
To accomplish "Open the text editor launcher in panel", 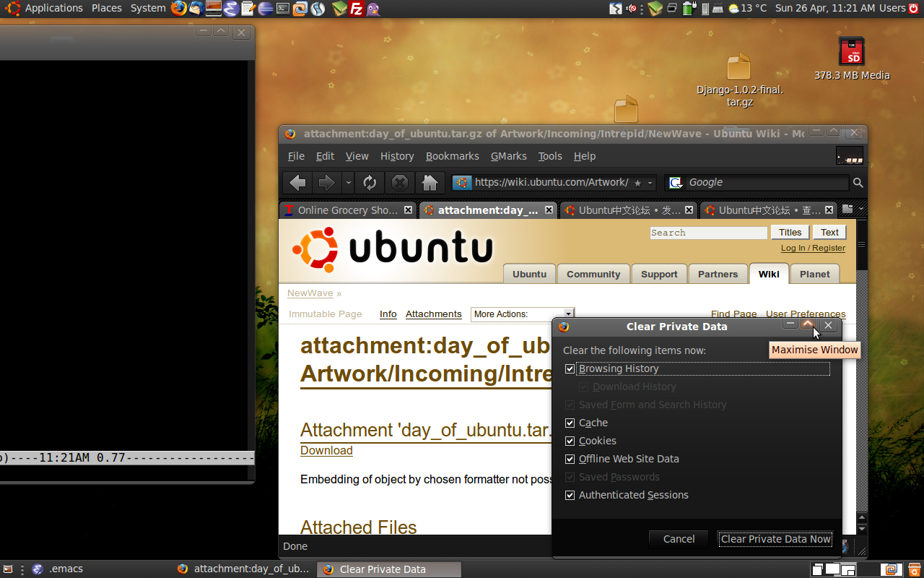I will tap(248, 9).
